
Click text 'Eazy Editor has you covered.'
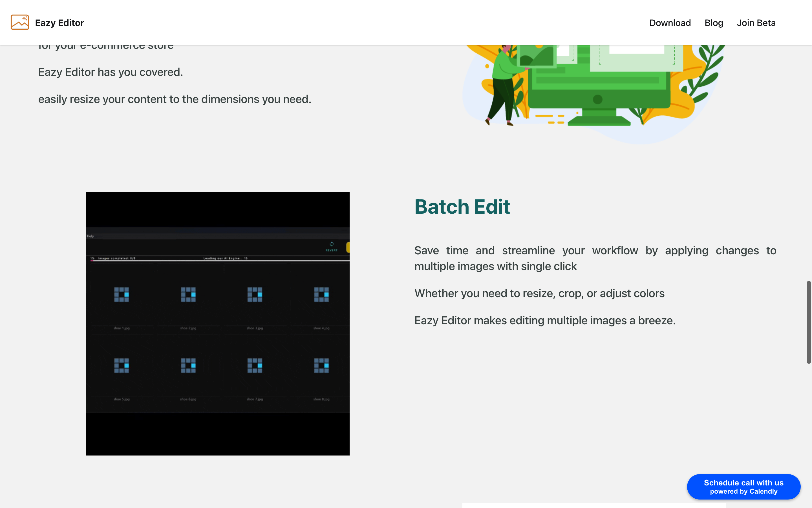coord(111,72)
